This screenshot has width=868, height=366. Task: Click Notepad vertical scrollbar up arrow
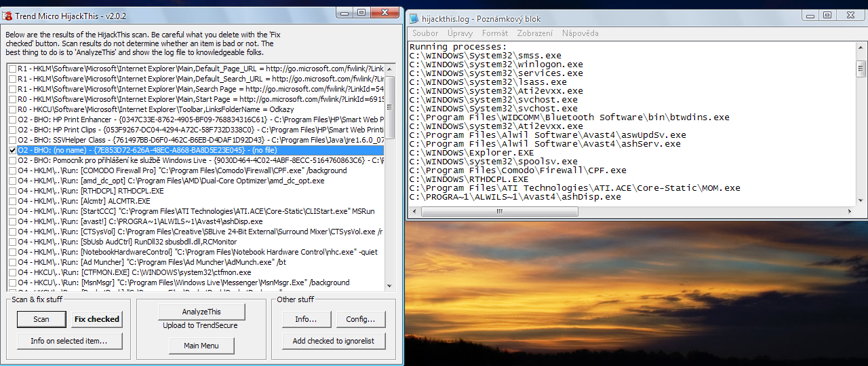click(861, 47)
